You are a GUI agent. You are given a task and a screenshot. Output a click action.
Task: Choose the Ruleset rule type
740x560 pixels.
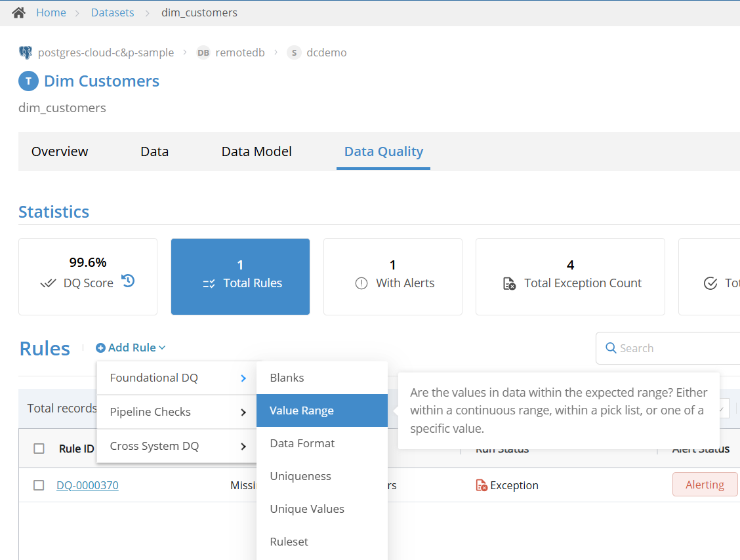tap(322, 542)
